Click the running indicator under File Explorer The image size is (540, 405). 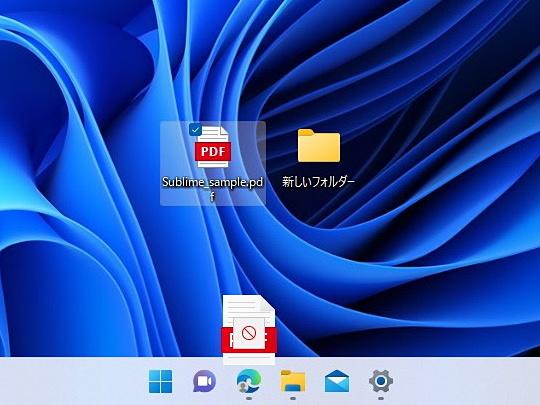293,398
